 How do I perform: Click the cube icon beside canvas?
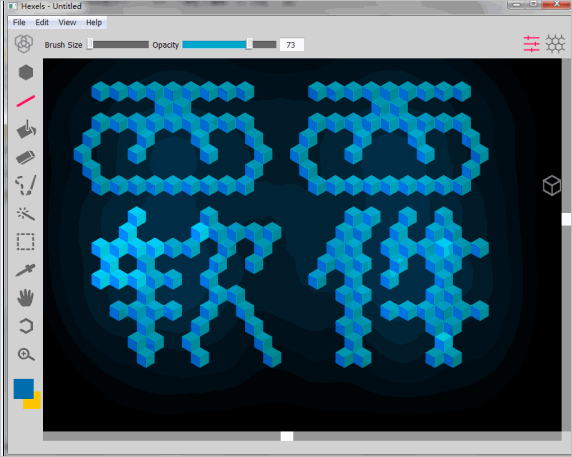(552, 185)
